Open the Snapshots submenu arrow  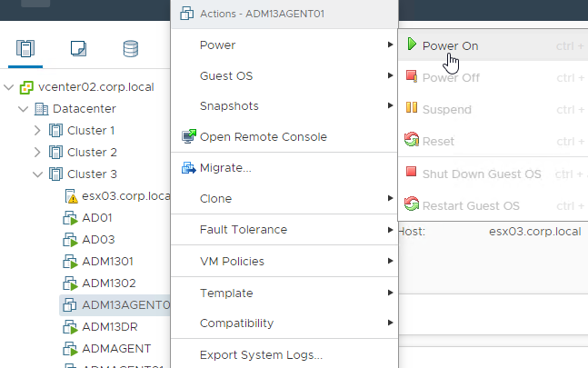[x=390, y=105]
